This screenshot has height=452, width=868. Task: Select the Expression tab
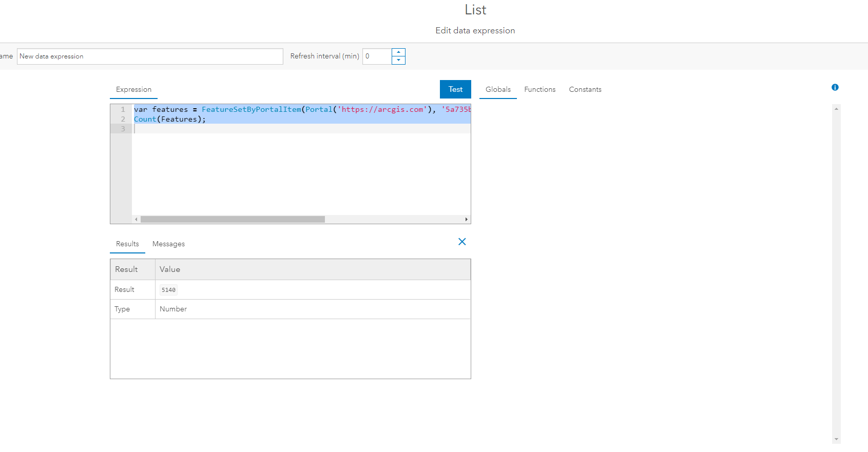133,89
